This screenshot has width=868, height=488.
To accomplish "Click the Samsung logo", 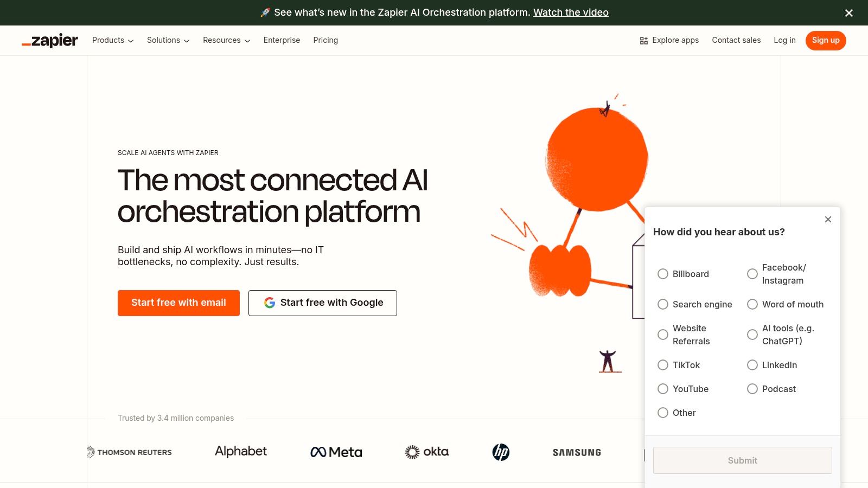I will (577, 453).
